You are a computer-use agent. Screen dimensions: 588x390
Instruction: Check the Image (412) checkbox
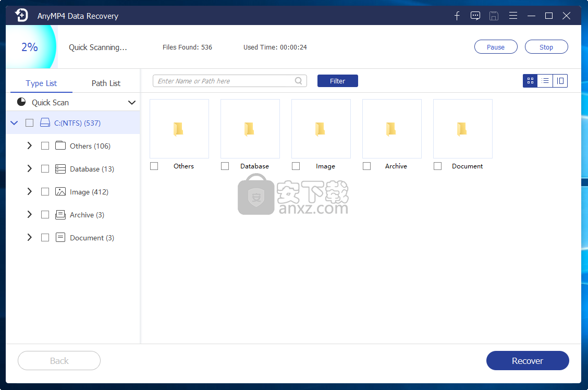pyautogui.click(x=45, y=191)
